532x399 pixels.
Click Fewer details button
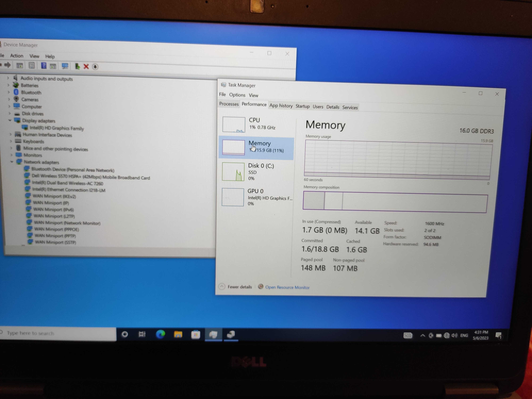point(235,287)
